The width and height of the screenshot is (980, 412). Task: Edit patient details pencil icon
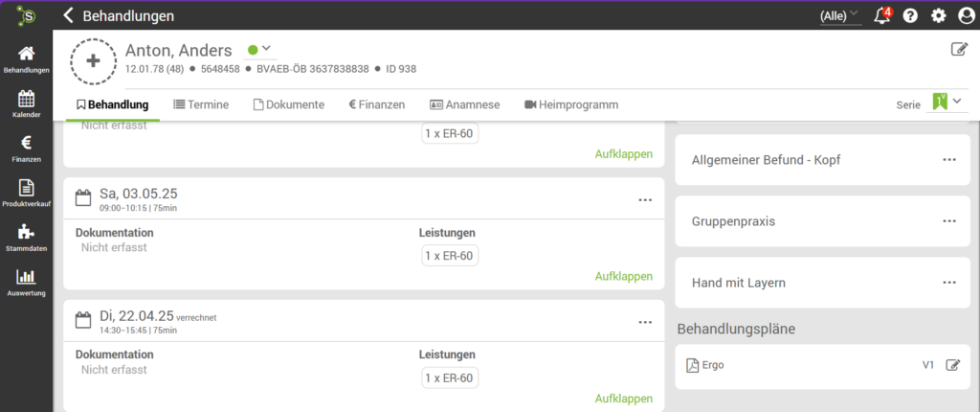point(958,50)
